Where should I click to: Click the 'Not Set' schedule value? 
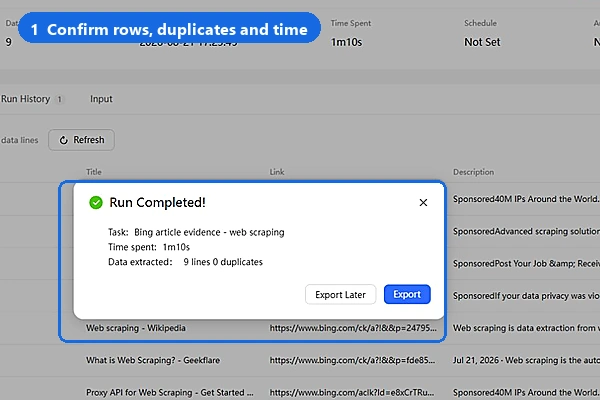coord(482,42)
